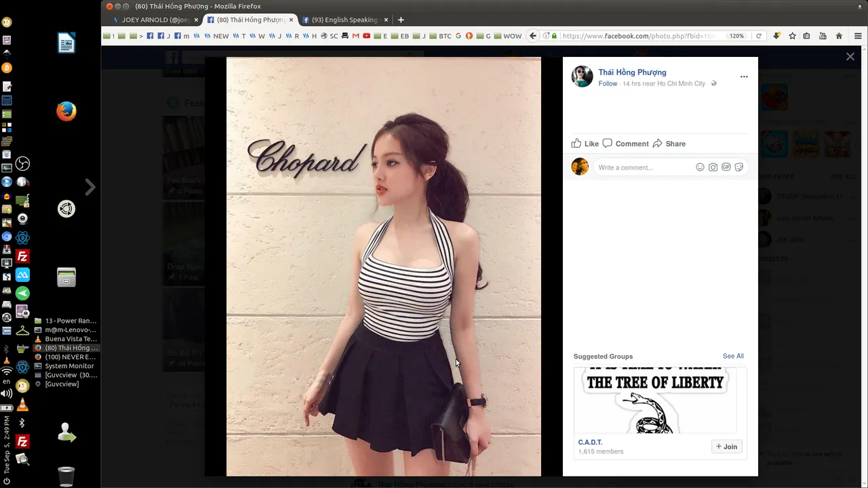This screenshot has width=868, height=488.
Task: Switch to the System Monitor window
Action: (66, 366)
